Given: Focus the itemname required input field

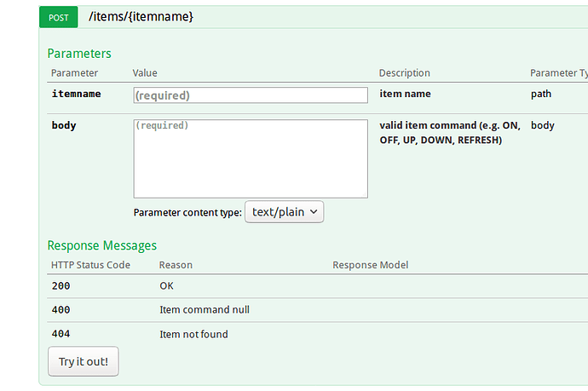Looking at the screenshot, I should coord(251,95).
